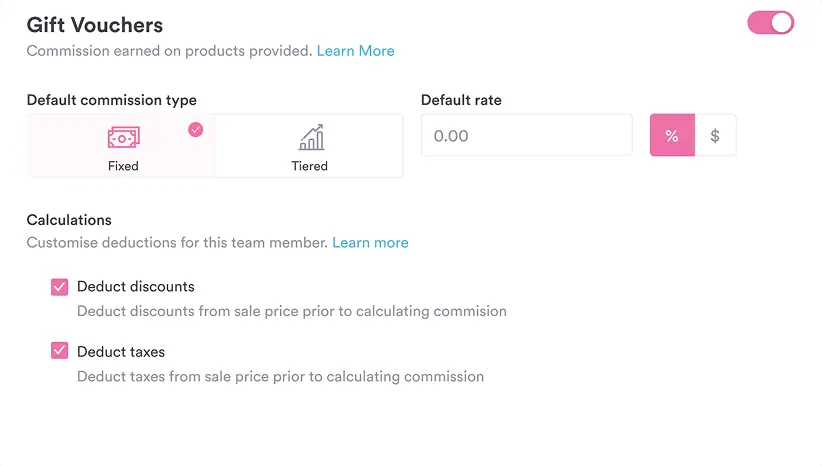This screenshot has width=822, height=466.
Task: Uncheck the Deduct taxes checkbox
Action: coord(59,351)
